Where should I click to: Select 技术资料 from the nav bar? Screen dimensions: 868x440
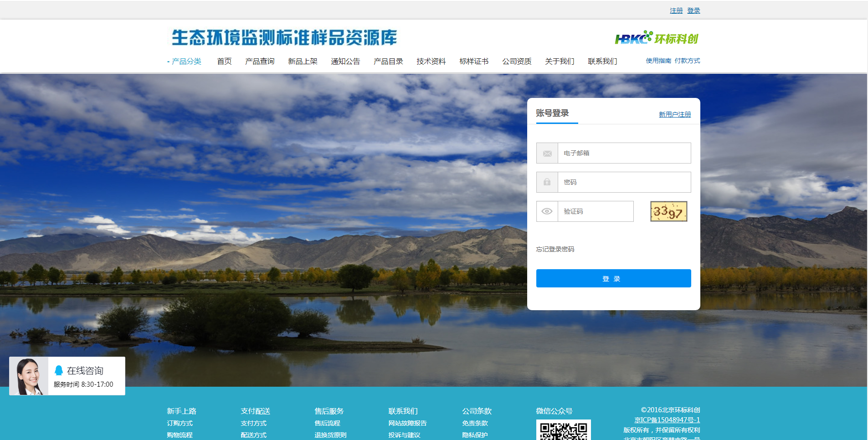(431, 61)
